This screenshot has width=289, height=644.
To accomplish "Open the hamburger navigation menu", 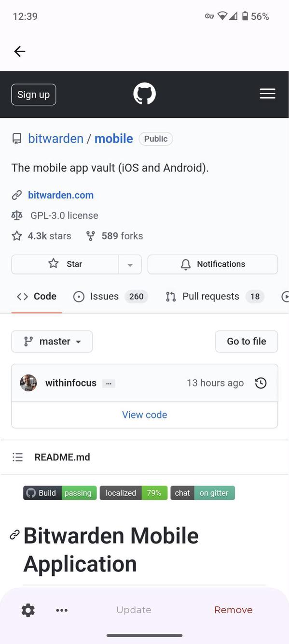I will [267, 93].
